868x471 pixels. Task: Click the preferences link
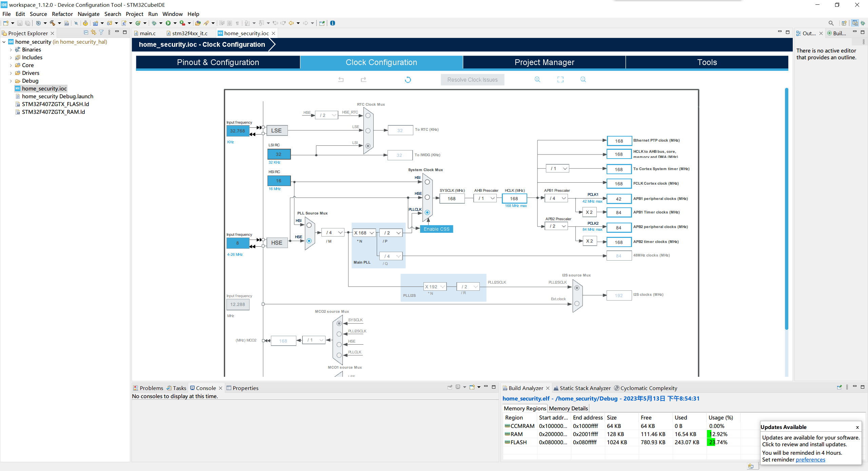coord(810,459)
